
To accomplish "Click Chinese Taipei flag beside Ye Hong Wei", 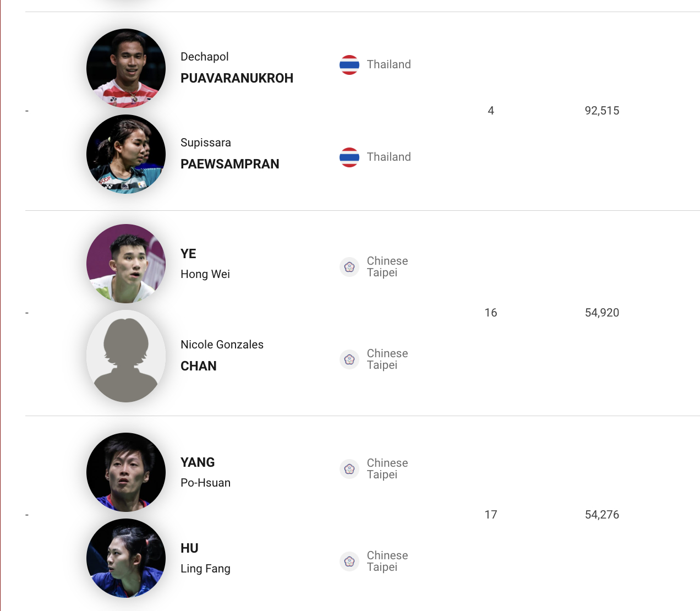I will (x=349, y=267).
